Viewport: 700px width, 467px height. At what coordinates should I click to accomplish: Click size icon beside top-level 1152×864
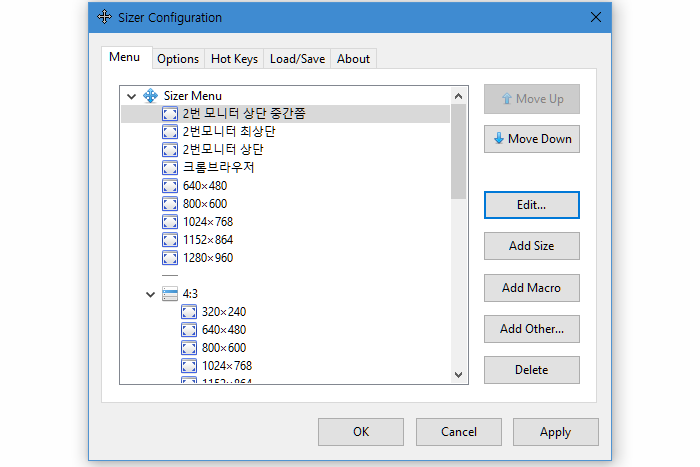click(170, 240)
